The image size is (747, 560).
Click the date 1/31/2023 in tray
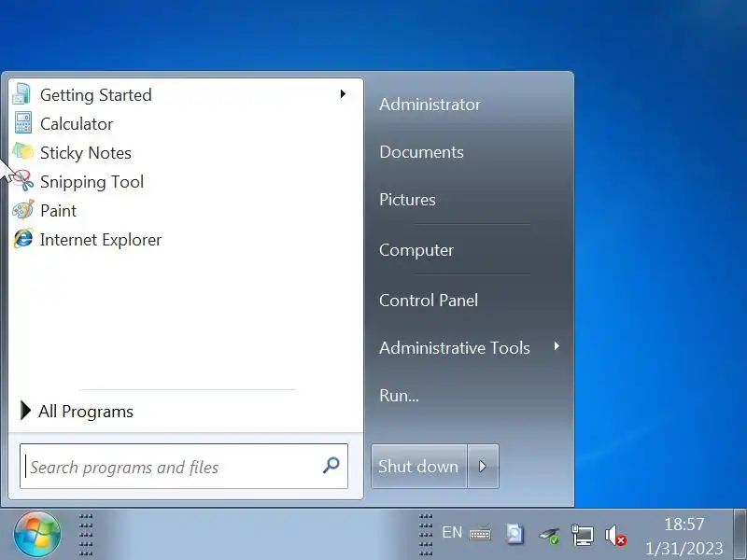pyautogui.click(x=684, y=548)
